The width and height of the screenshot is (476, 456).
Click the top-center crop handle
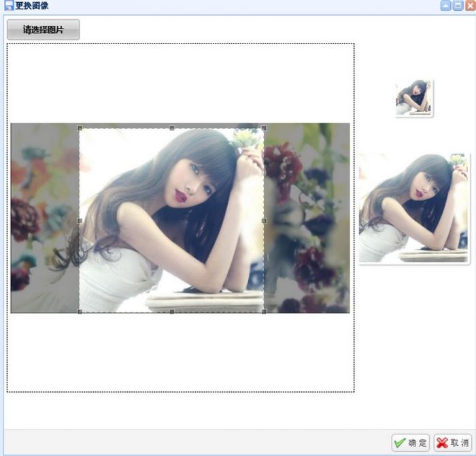point(171,128)
